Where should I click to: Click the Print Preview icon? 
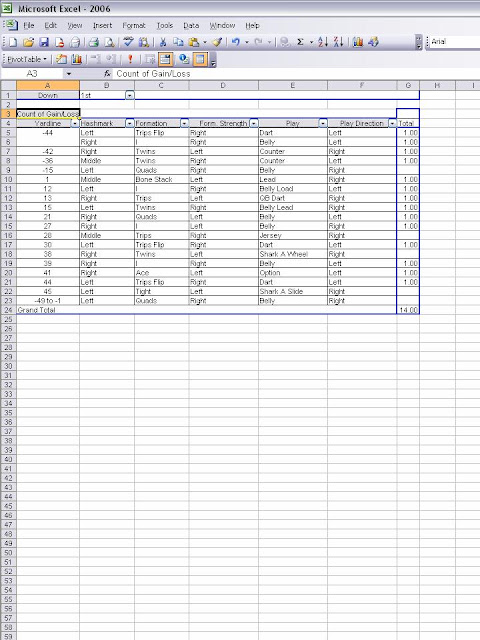tap(109, 42)
